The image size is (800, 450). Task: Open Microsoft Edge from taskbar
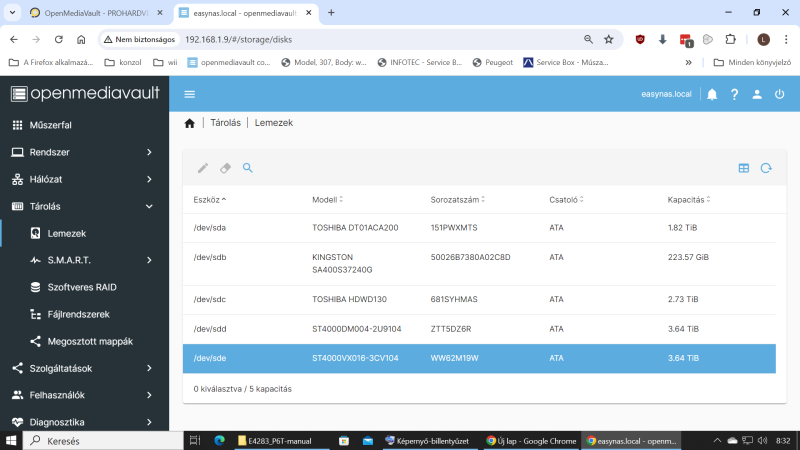pyautogui.click(x=219, y=441)
